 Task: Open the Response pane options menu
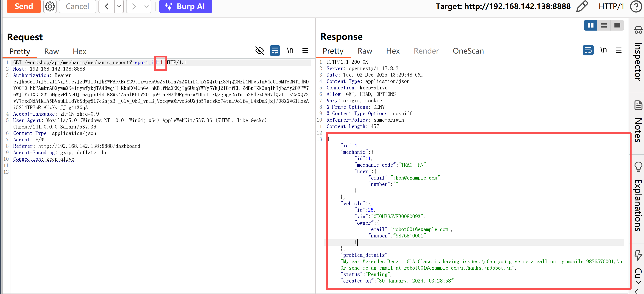618,50
